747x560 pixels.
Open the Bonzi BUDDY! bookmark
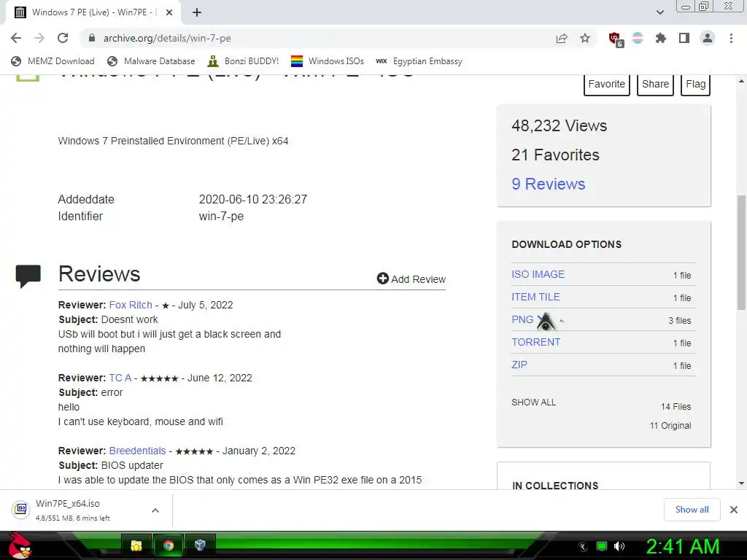[x=243, y=61]
